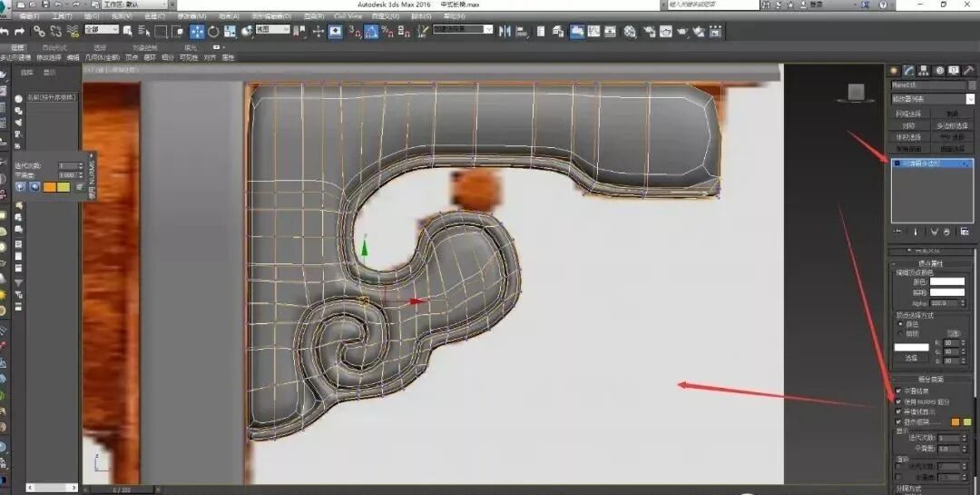Screen dimensions: 980x495
Task: Click the vertex 颜色 white color swatch
Action: 947,282
